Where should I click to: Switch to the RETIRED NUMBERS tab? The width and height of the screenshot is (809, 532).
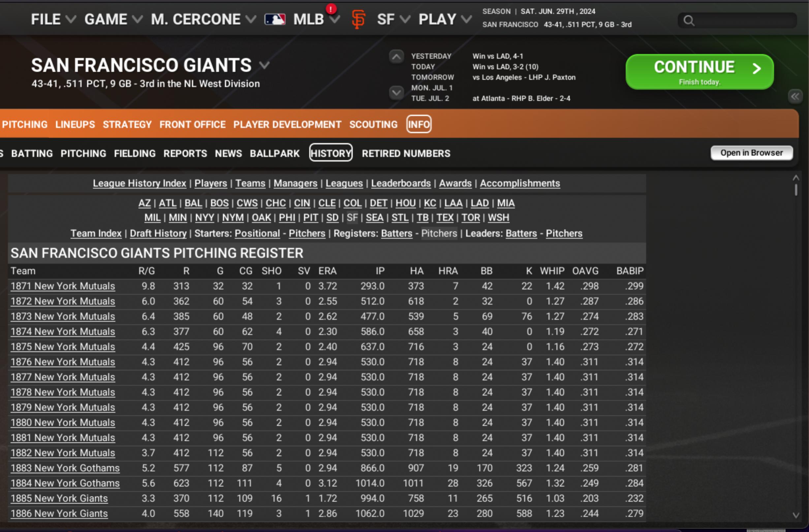pos(406,154)
